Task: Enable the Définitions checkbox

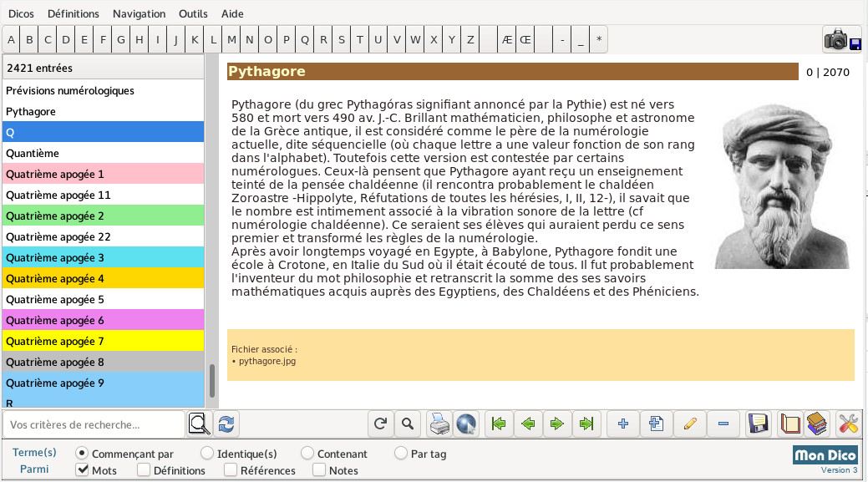Action: click(x=144, y=470)
